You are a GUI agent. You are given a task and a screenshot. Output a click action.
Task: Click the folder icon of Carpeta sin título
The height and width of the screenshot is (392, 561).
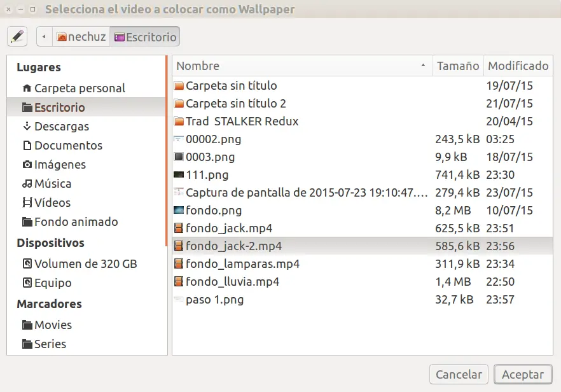[179, 85]
